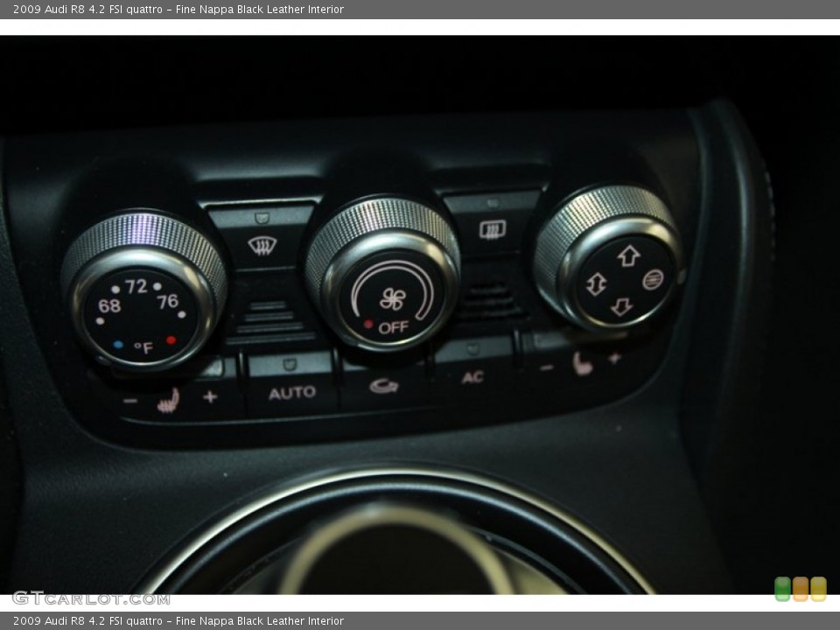
Task: Click the red dot beside OFF
Action: tap(368, 324)
